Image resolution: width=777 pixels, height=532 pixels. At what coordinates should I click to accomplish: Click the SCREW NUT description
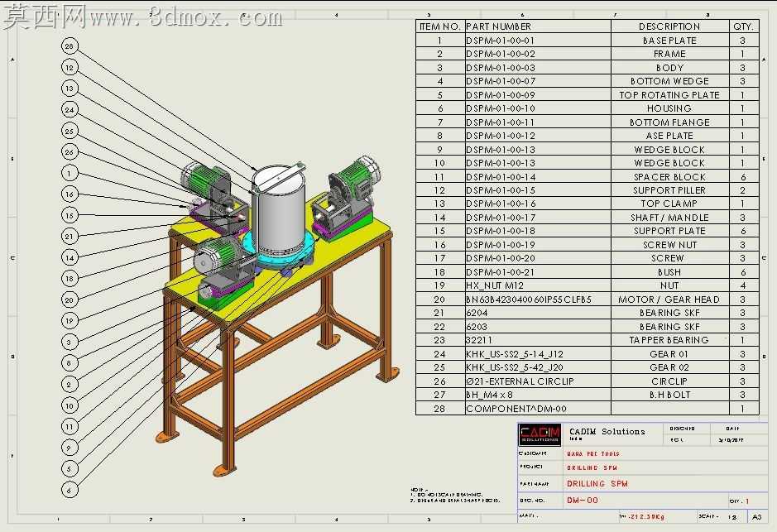tap(670, 245)
